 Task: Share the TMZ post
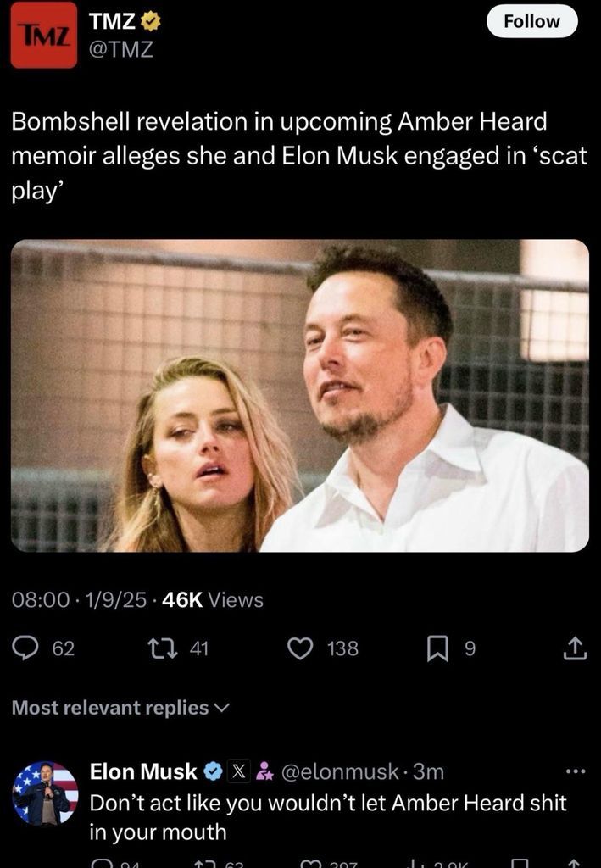[575, 648]
